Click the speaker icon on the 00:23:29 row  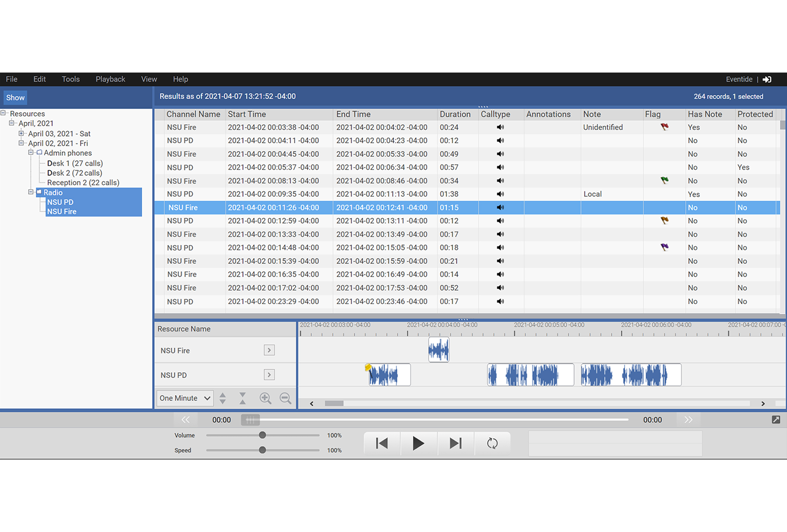(500, 301)
